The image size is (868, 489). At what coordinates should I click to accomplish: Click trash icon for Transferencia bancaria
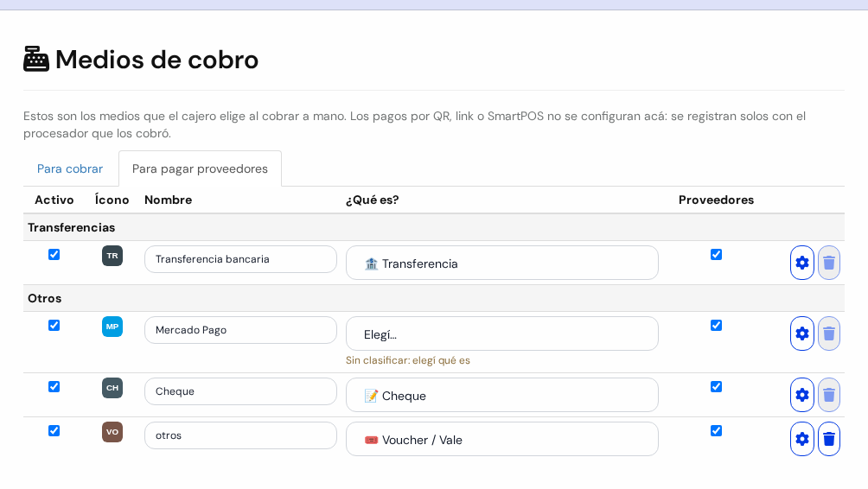[829, 263]
